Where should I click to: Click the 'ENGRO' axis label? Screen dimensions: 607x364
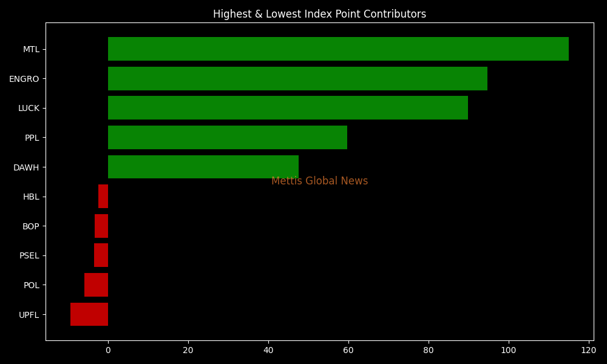tap(24, 79)
